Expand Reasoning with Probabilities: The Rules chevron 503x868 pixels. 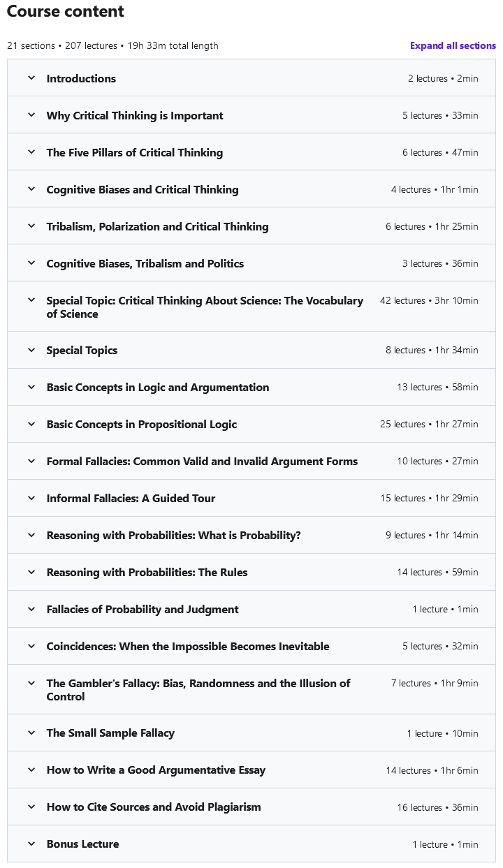(x=31, y=572)
